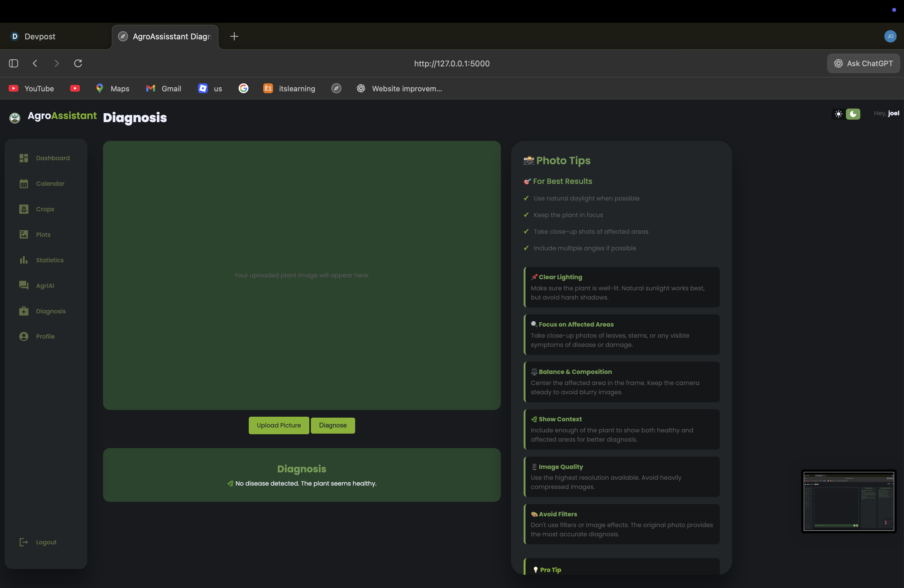This screenshot has width=904, height=588.
Task: Open the itslearning bookmark
Action: tap(289, 89)
